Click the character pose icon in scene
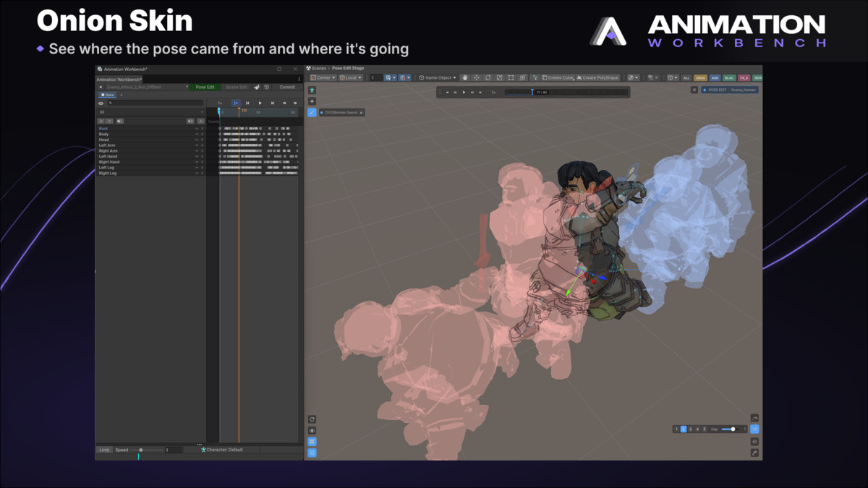This screenshot has width=868, height=488. click(312, 90)
